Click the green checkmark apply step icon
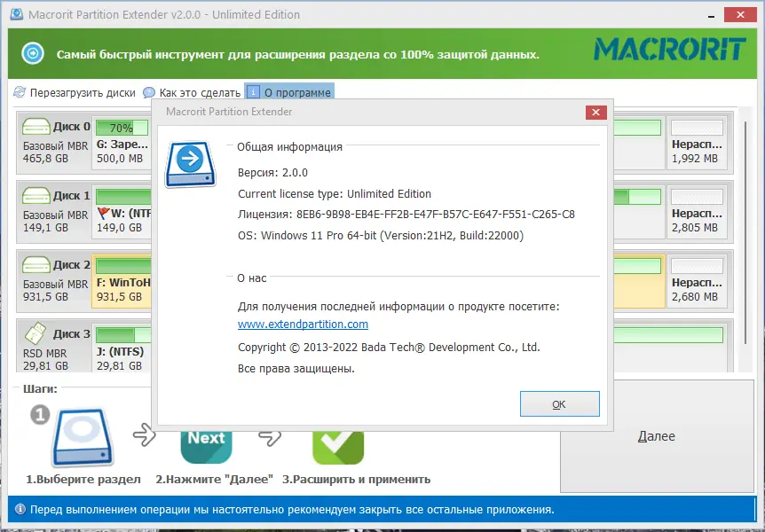 click(x=338, y=447)
